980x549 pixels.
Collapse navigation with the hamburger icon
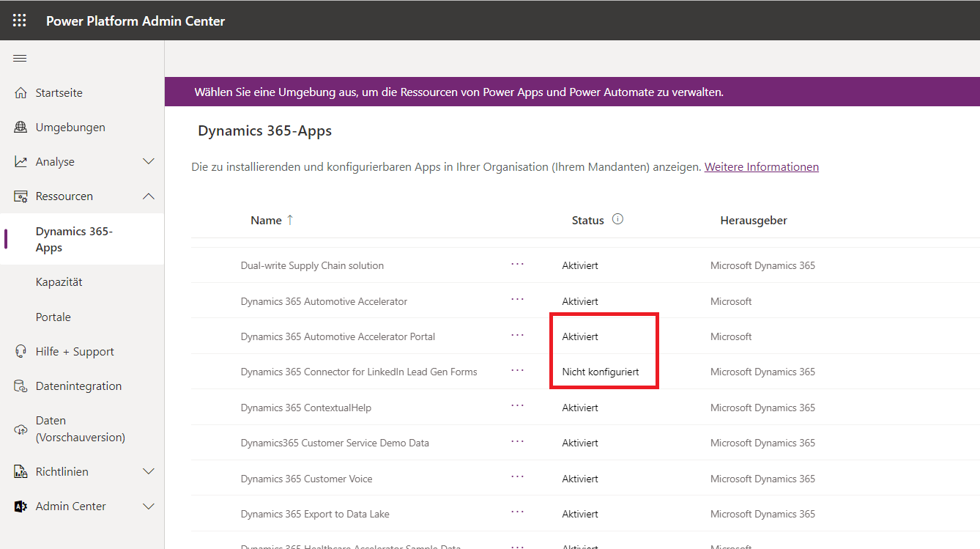coord(20,59)
